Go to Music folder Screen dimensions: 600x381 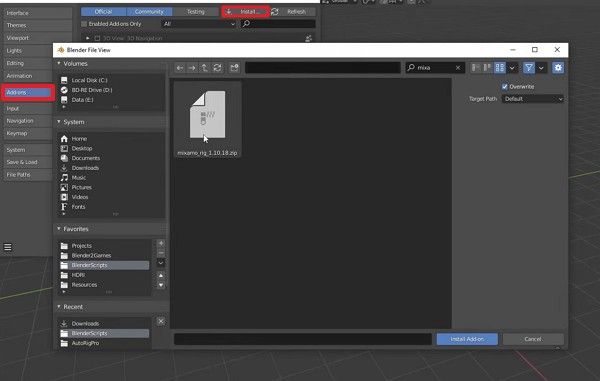(x=78, y=177)
